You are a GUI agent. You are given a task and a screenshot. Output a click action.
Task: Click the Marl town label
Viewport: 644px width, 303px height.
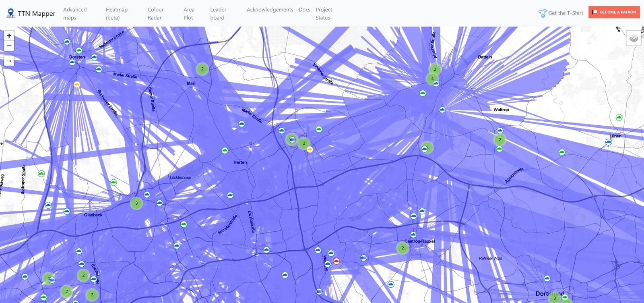coord(191,83)
